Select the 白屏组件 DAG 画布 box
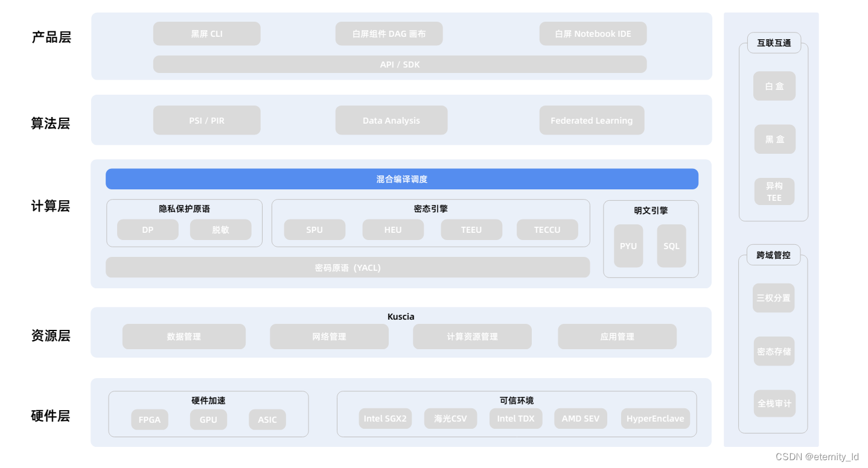The height and width of the screenshot is (468, 868). (x=389, y=34)
